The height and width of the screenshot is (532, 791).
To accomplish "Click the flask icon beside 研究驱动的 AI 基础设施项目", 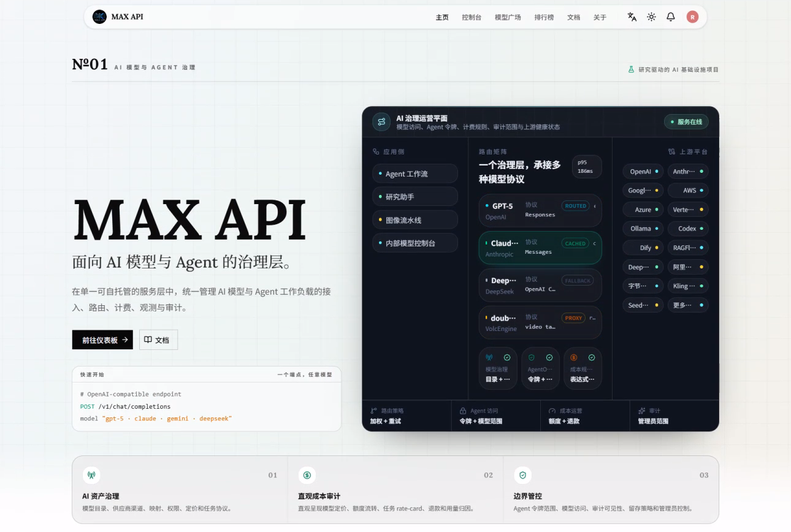I will click(631, 70).
